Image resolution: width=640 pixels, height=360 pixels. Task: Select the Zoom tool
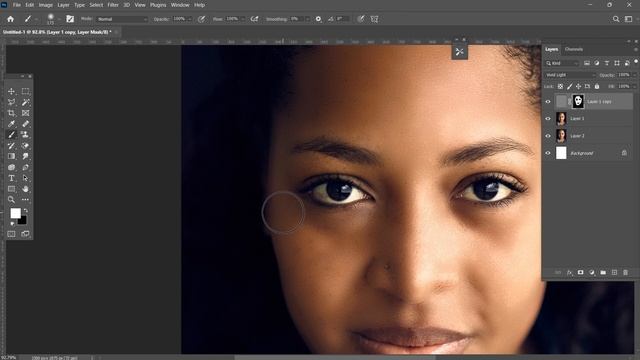coord(11,200)
